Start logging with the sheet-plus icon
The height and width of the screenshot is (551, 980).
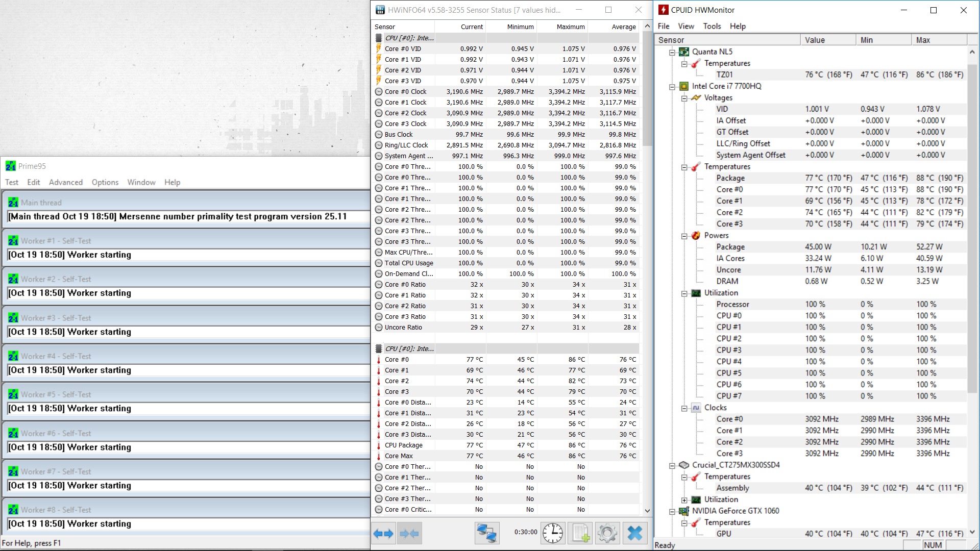(580, 534)
